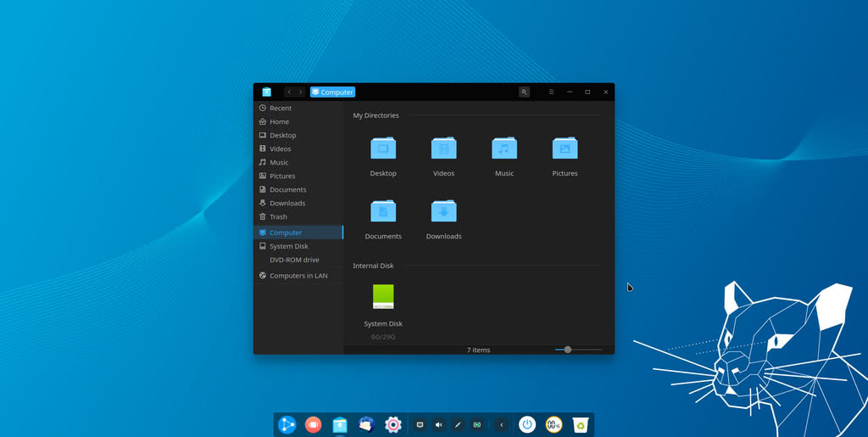The height and width of the screenshot is (437, 868).
Task: Open the hamburger main menu
Action: 551,92
